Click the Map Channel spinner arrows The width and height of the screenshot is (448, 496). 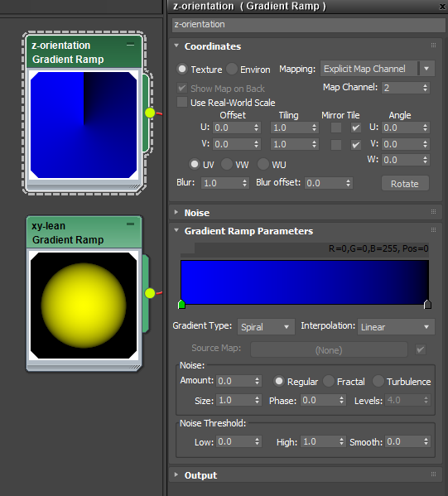point(425,88)
